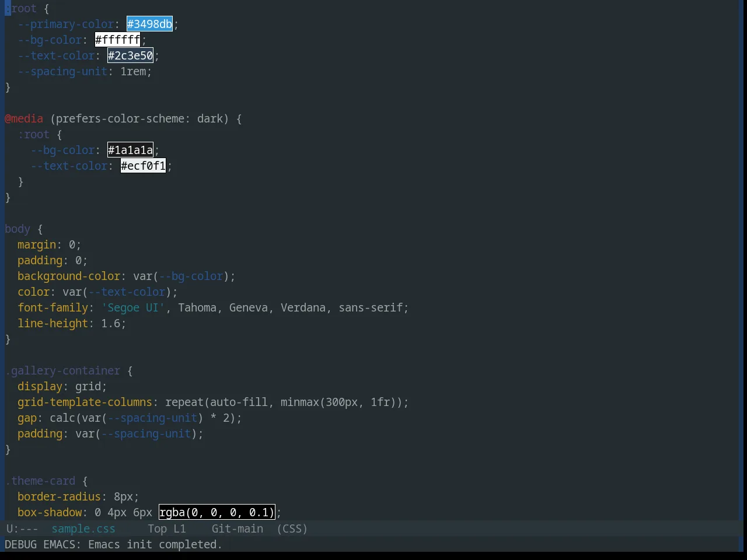Click the border-radius property

pos(59,496)
